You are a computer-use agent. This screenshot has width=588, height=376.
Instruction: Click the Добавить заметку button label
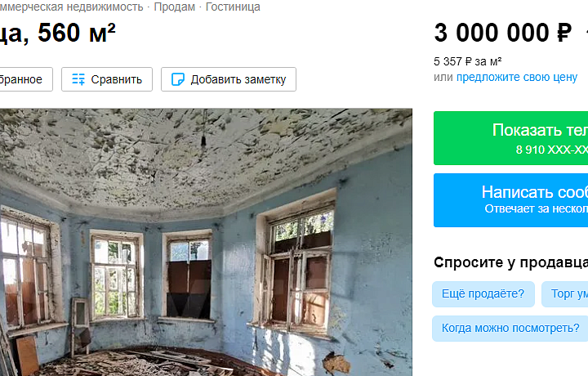click(x=238, y=79)
